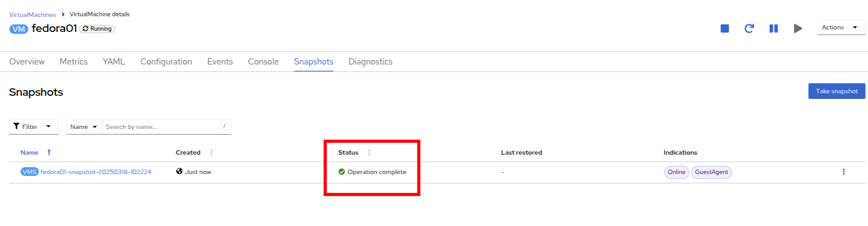Open the Actions dropdown
Viewport: 868px width, 226px height.
pyautogui.click(x=841, y=28)
